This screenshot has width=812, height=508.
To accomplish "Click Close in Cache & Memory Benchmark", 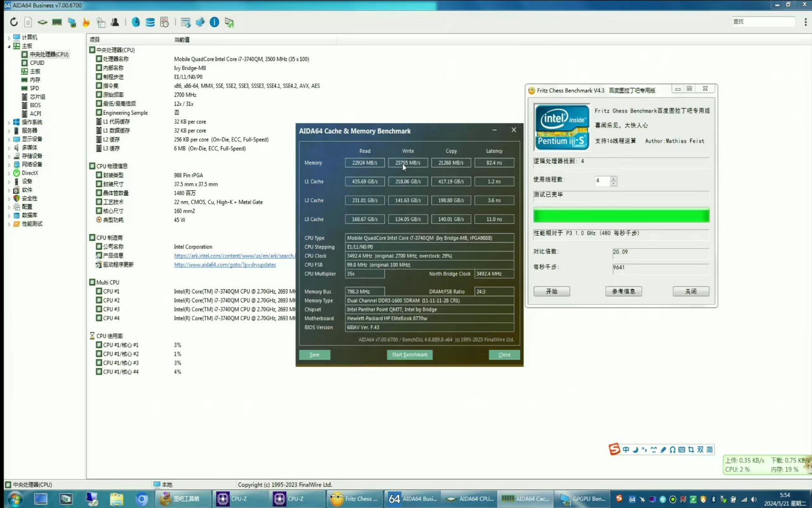I will pos(504,355).
